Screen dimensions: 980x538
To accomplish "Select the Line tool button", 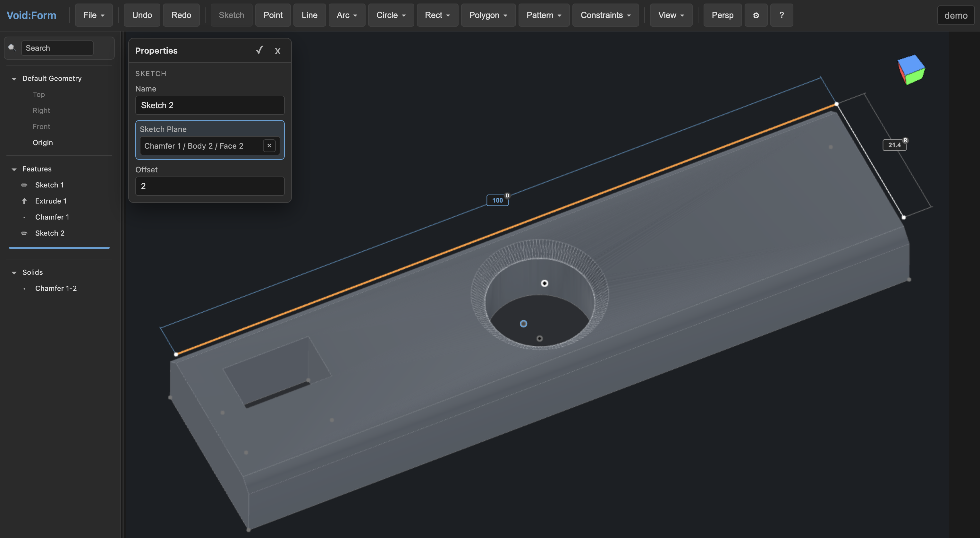I will pyautogui.click(x=309, y=15).
